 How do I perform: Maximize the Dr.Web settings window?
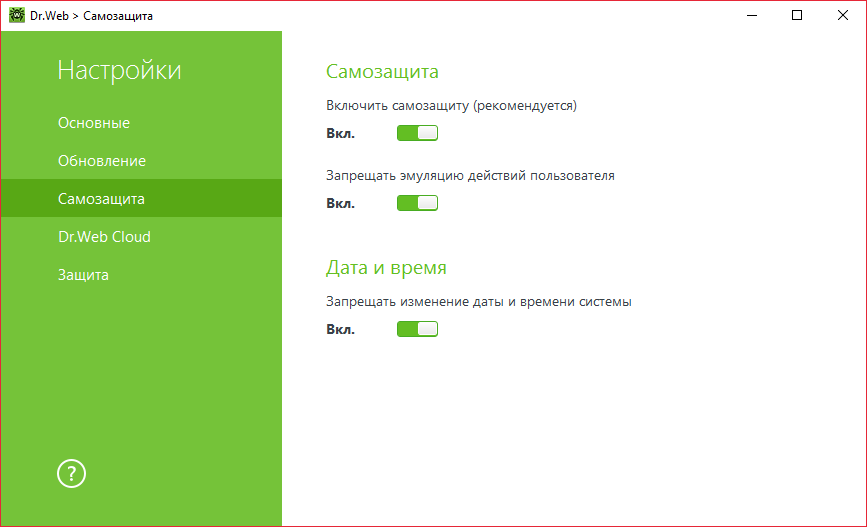(797, 15)
